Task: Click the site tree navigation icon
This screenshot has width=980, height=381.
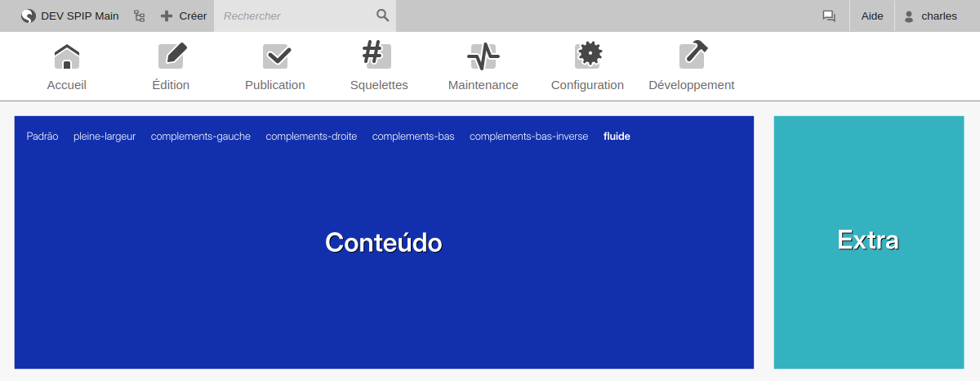Action: 139,16
